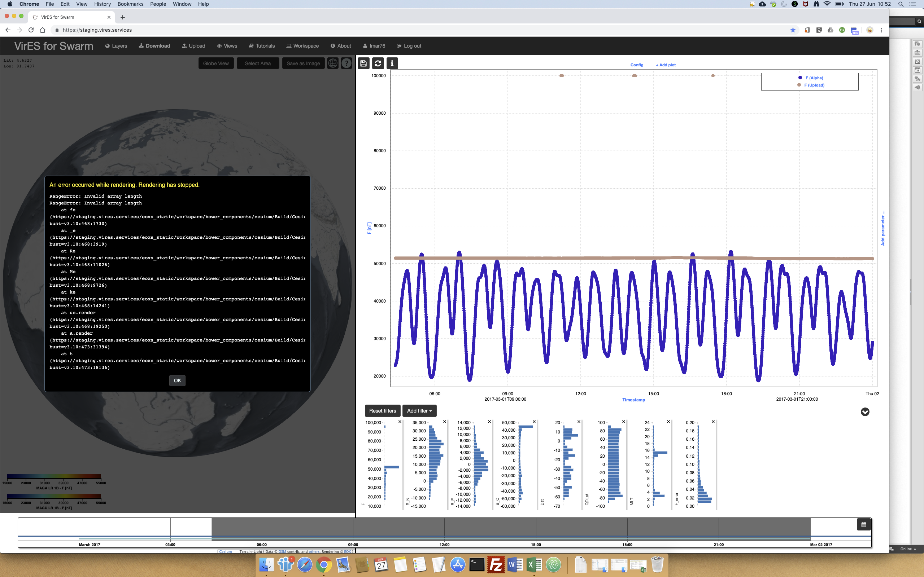This screenshot has height=577, width=924.
Task: Click the save plot floppy disk icon
Action: [x=363, y=63]
